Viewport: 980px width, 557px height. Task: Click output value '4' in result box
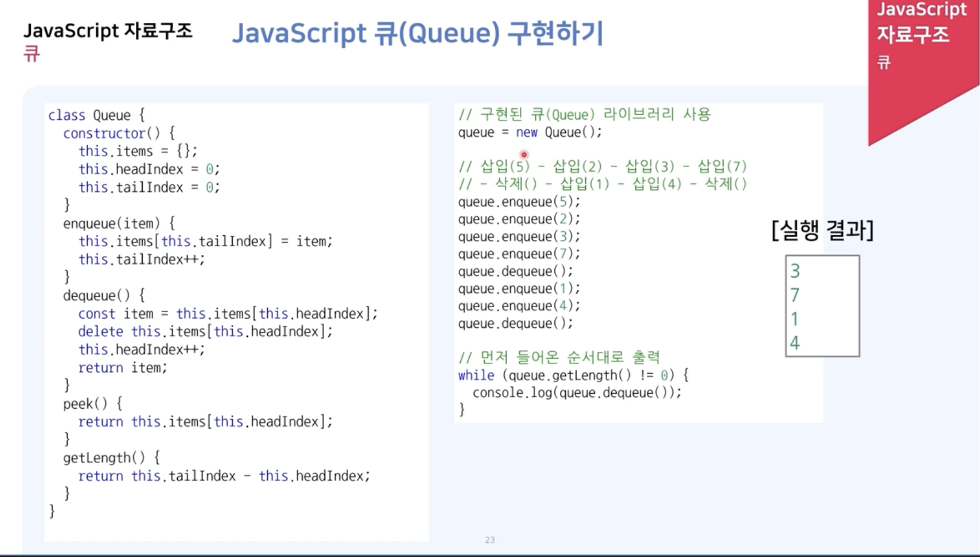tap(795, 344)
